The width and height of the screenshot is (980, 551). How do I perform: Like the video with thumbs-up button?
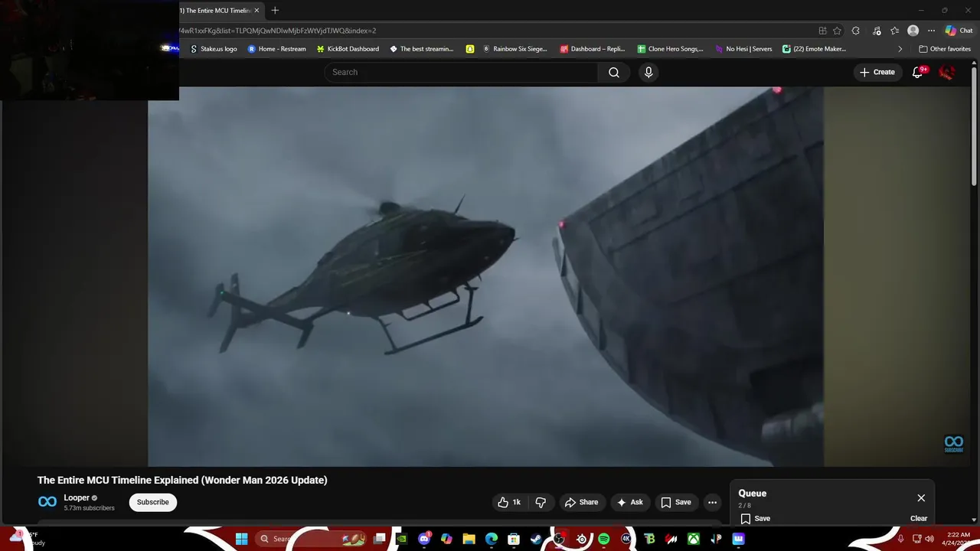tap(510, 502)
